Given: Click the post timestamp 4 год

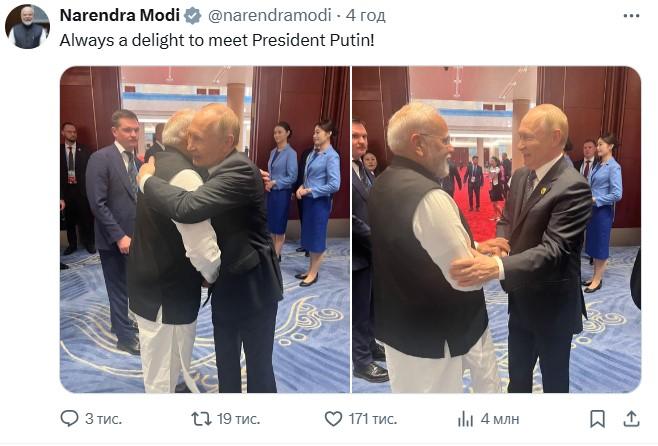Looking at the screenshot, I should [366, 16].
